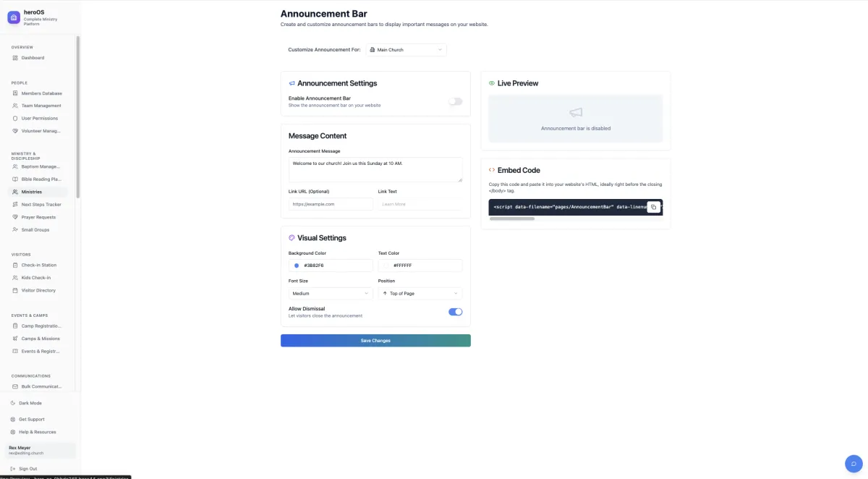Click the blue background color swatch
This screenshot has height=479, width=868.
(x=297, y=266)
